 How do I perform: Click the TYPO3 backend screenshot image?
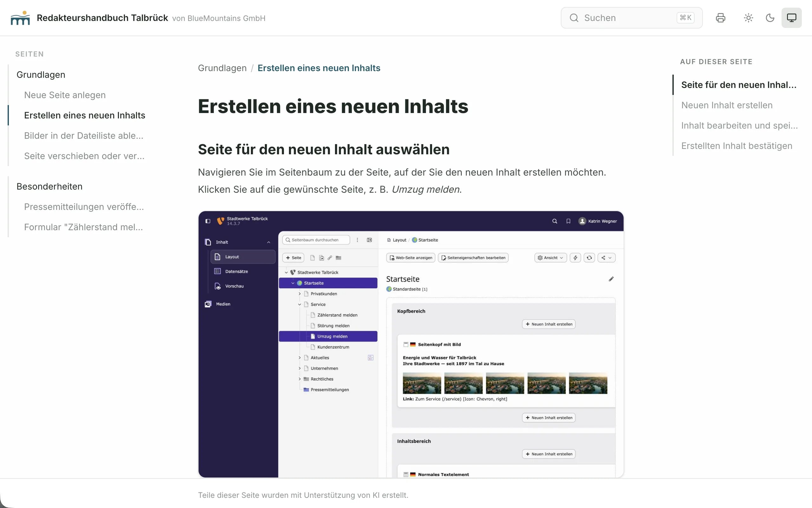coord(411,344)
